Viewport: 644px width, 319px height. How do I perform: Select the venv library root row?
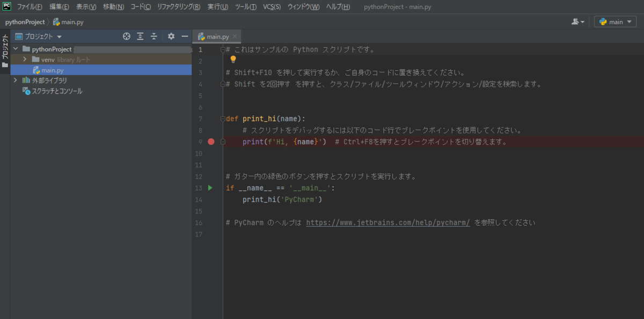101,60
